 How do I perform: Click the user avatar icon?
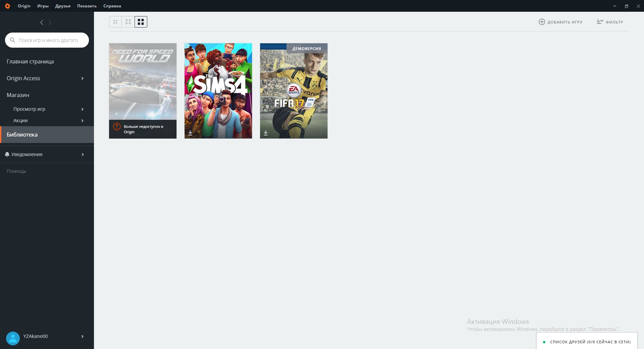[x=13, y=338]
